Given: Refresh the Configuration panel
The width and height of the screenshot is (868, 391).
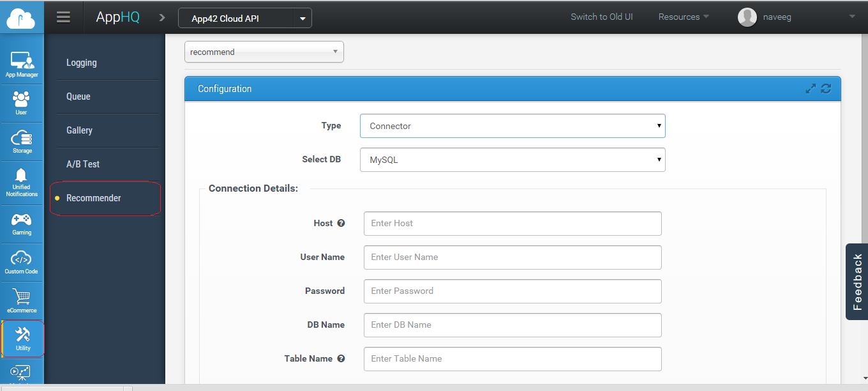Looking at the screenshot, I should coord(826,89).
